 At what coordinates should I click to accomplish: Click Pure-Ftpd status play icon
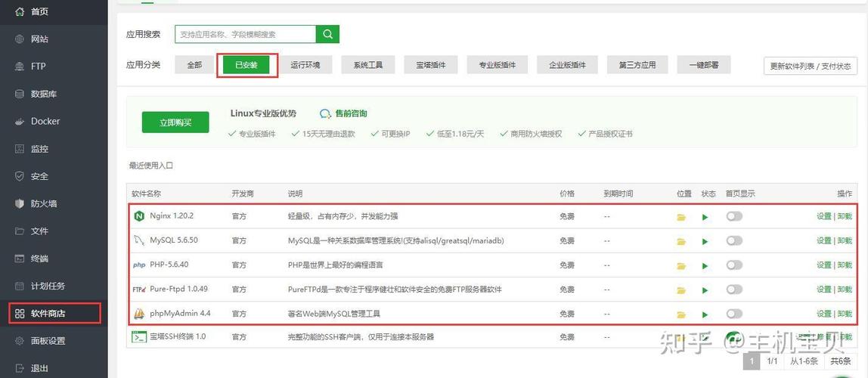[705, 290]
